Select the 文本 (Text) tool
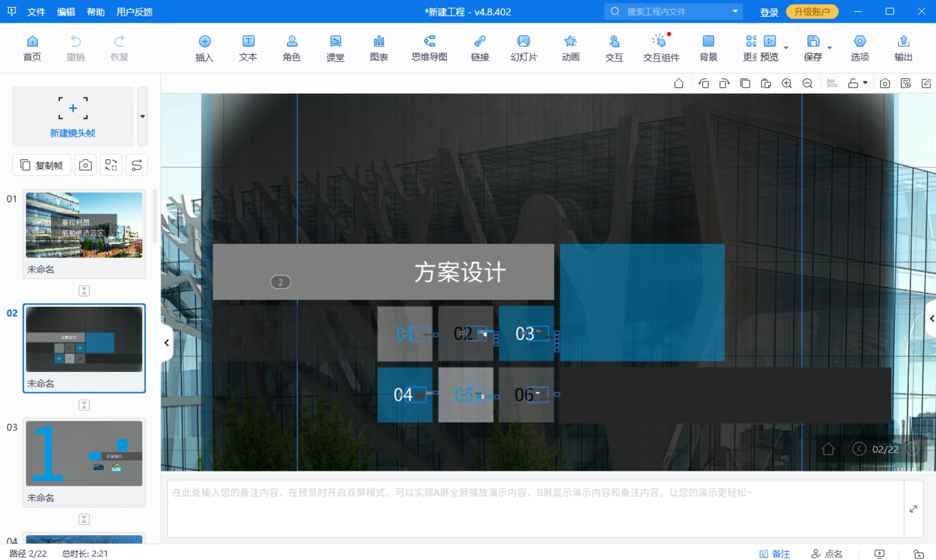 click(248, 48)
